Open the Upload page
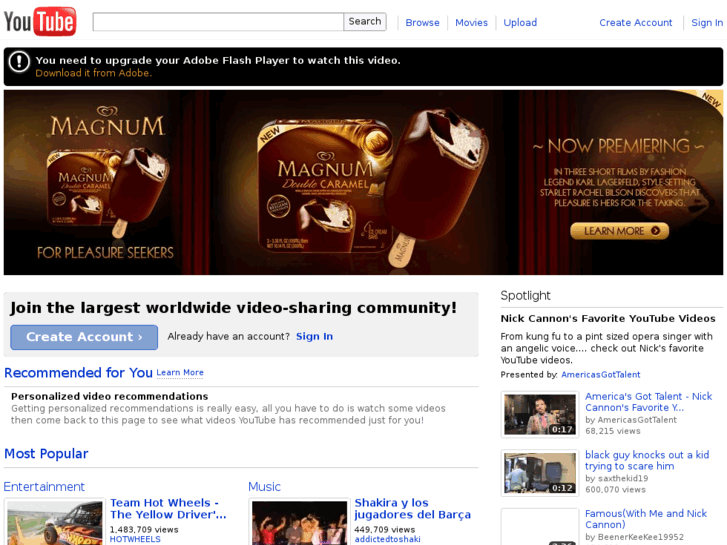Viewport: 727px width, 545px height. coord(520,23)
